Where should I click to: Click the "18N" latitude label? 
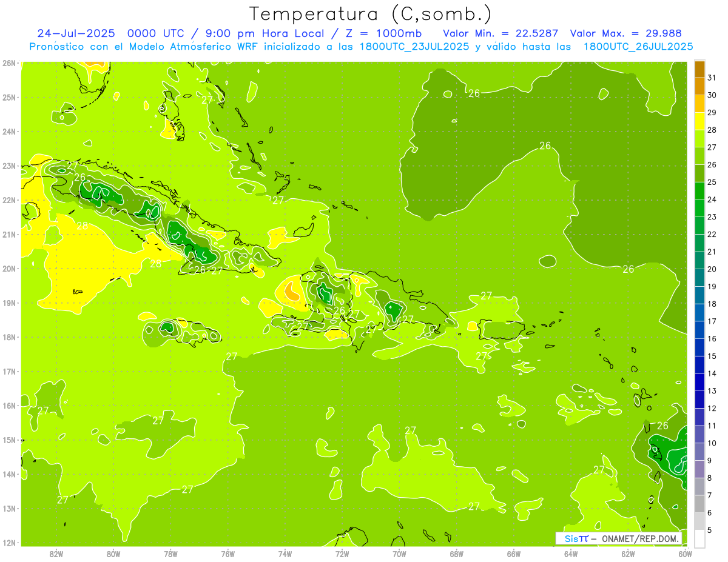[x=9, y=337]
